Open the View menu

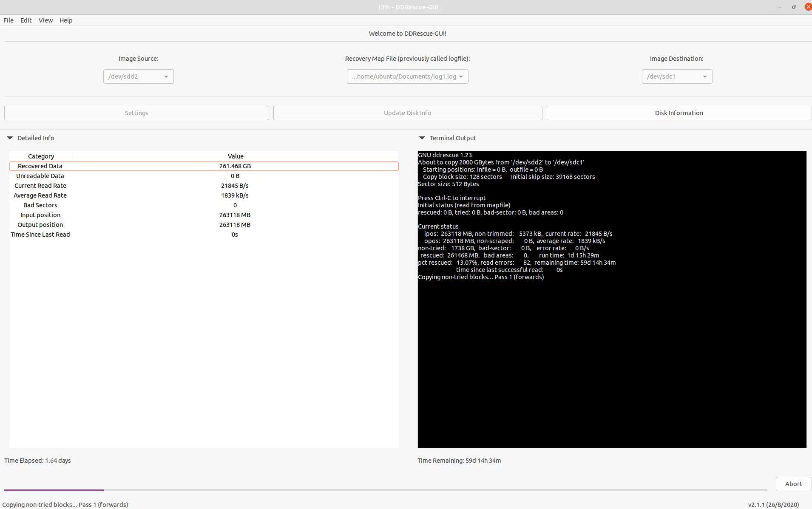(x=45, y=20)
